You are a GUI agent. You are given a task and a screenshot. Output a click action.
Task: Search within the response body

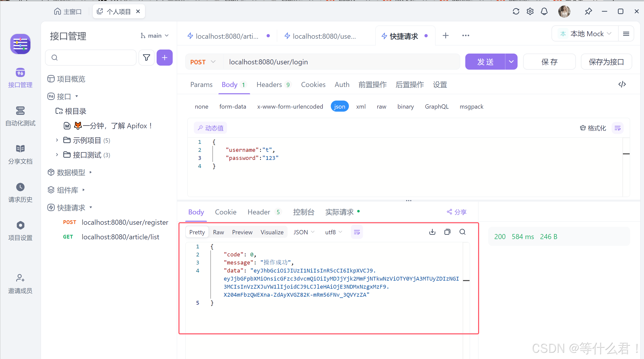point(463,232)
